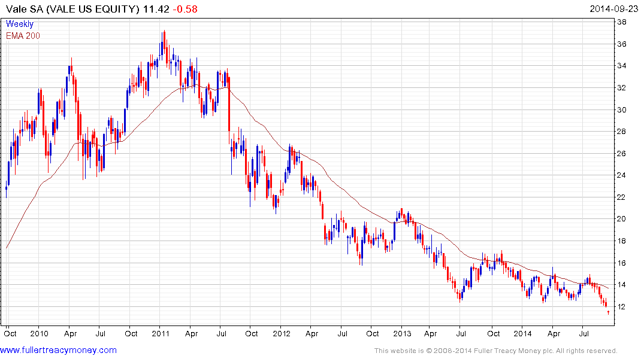Click the chart date 2014-09-23

tap(613, 9)
